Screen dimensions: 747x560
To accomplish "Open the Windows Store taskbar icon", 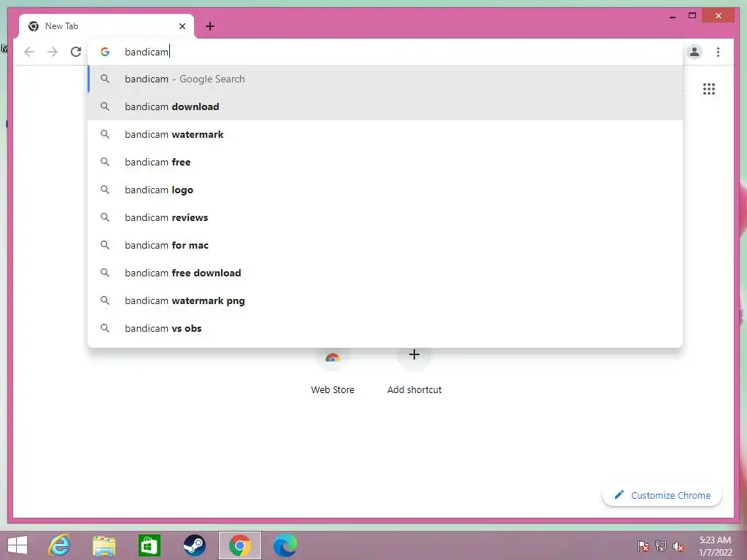I will point(149,545).
